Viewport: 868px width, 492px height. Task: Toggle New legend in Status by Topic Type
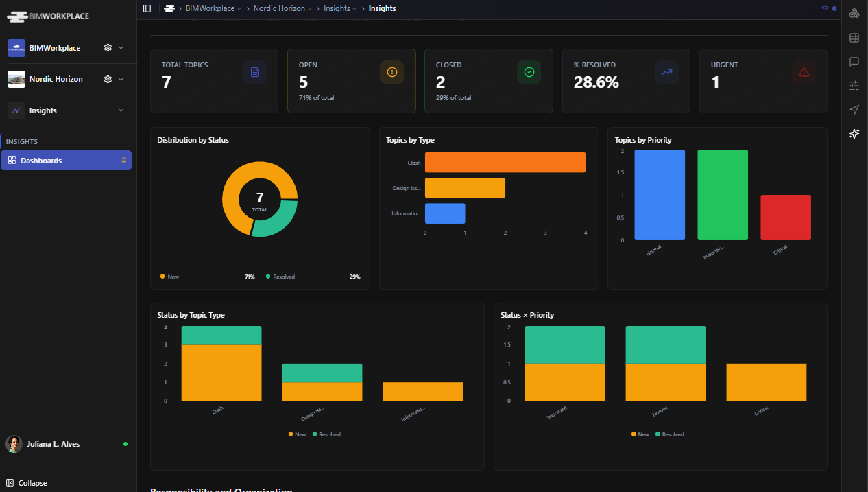point(298,434)
